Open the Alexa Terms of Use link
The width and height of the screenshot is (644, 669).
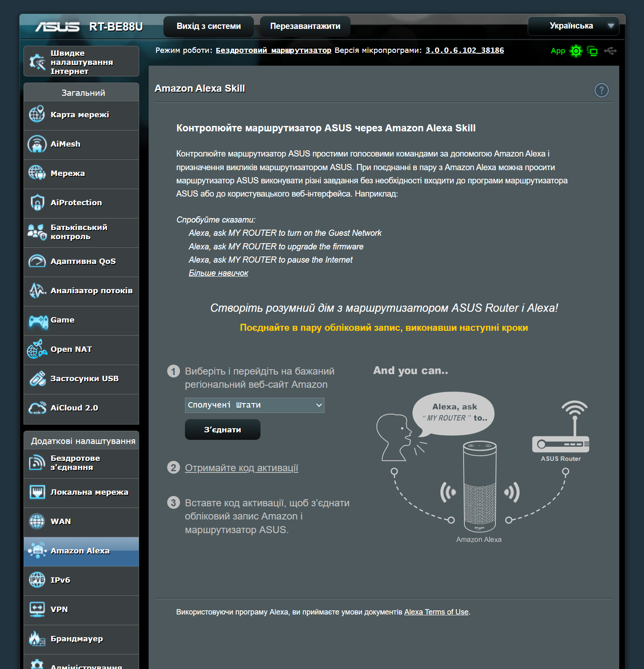pyautogui.click(x=436, y=612)
